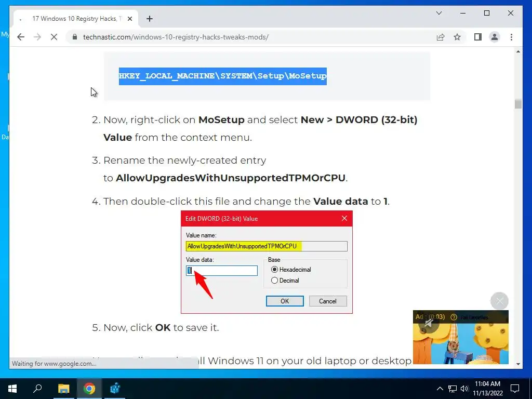Click the address bar URL
The width and height of the screenshot is (532, 399).
pos(176,37)
